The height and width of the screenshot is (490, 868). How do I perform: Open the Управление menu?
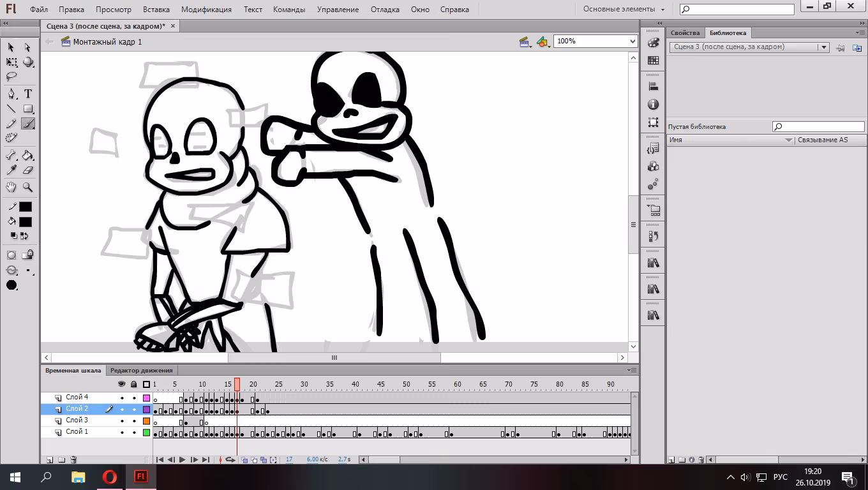tap(338, 10)
